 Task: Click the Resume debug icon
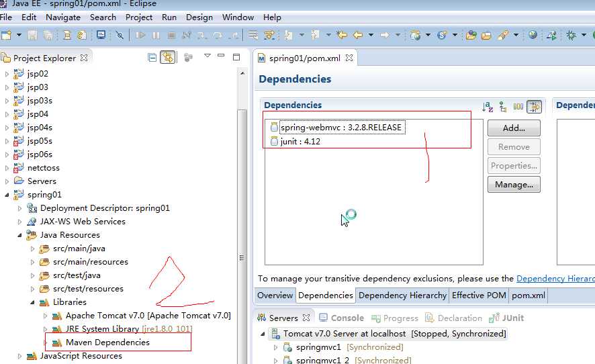click(140, 36)
